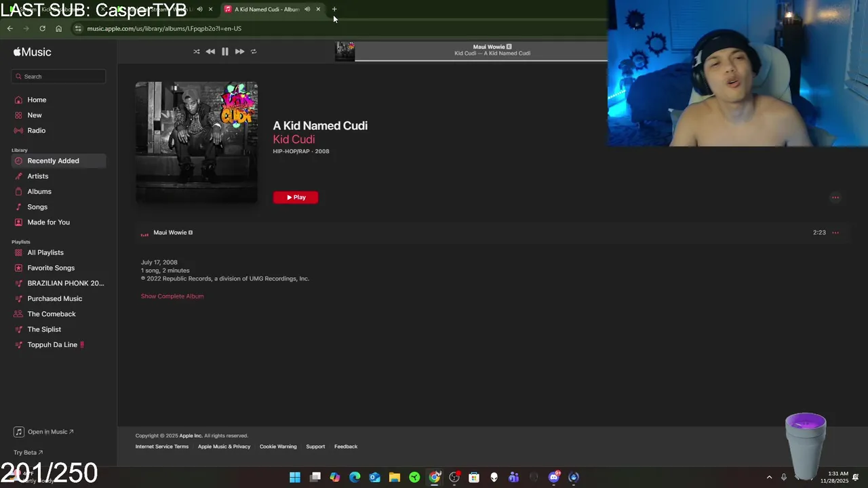The width and height of the screenshot is (868, 488).
Task: Open Albums in Library
Action: 58,191
